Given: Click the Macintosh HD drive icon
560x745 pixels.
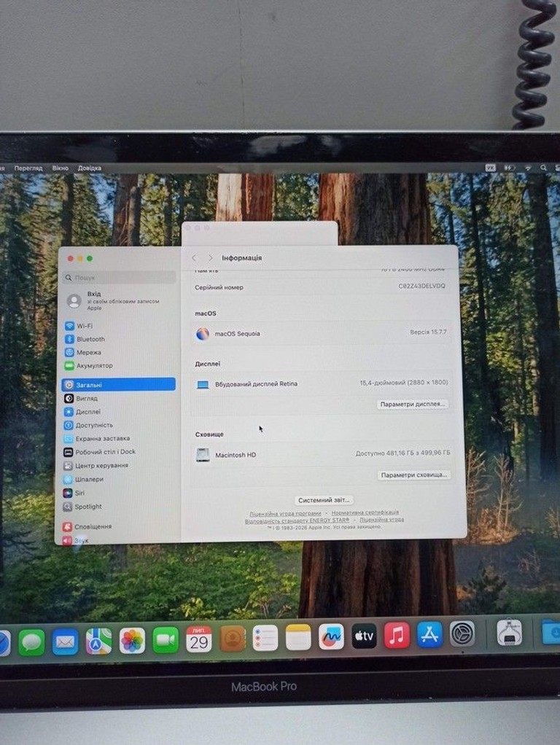Looking at the screenshot, I should [203, 455].
